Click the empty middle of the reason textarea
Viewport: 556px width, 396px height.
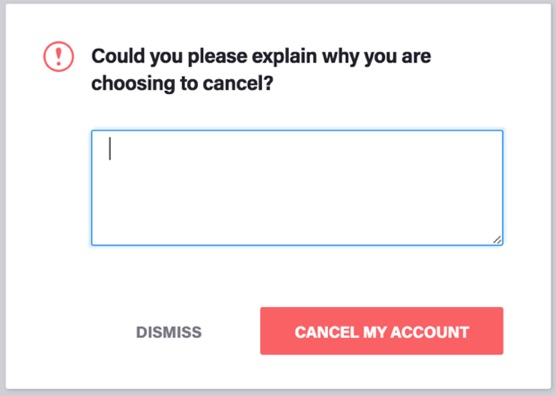(297, 188)
